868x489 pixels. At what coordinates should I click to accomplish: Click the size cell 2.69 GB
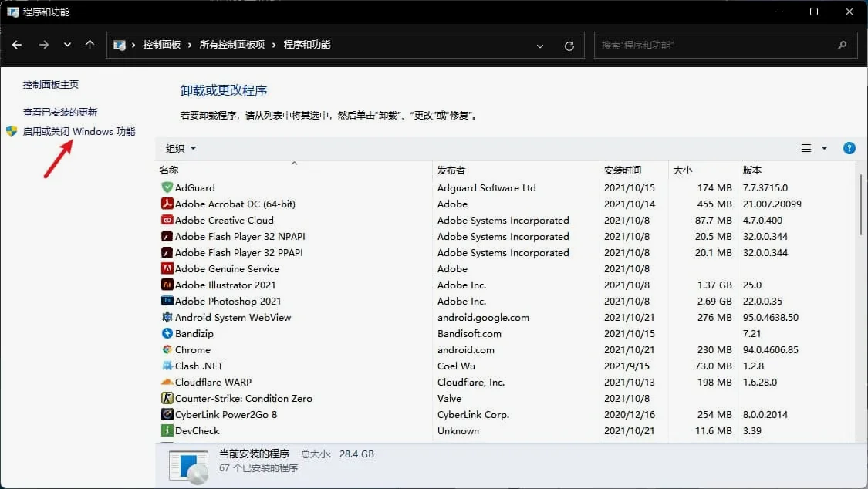pyautogui.click(x=714, y=302)
